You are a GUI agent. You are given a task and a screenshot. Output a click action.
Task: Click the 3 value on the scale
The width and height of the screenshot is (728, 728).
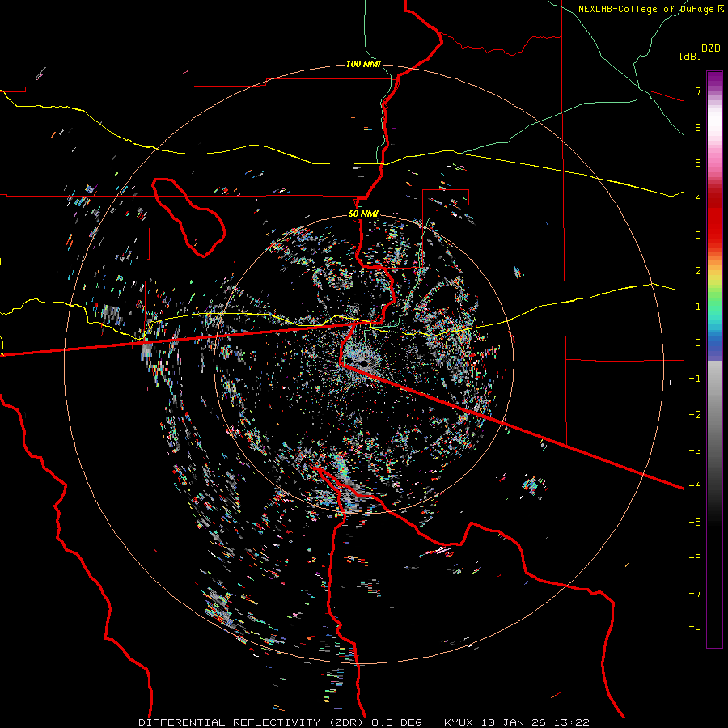698,235
